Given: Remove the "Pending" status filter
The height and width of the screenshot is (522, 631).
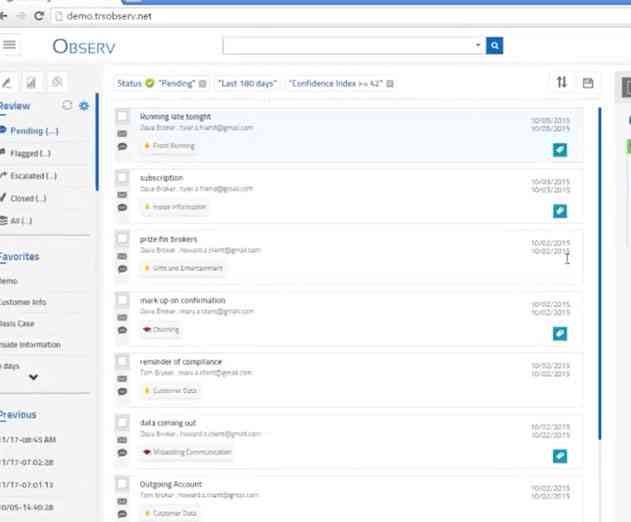Looking at the screenshot, I should 202,84.
